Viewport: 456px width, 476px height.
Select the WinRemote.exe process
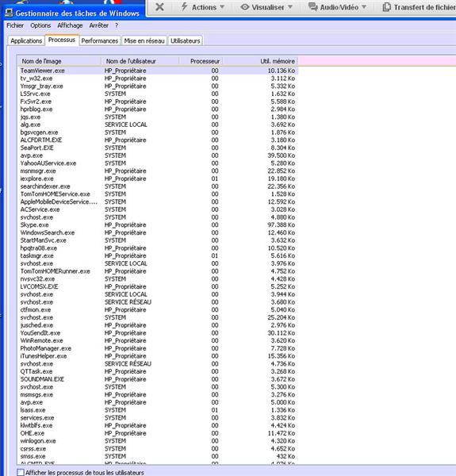click(158, 340)
